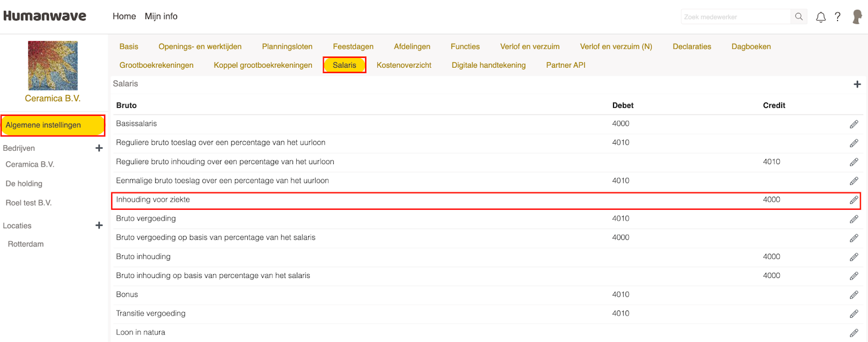This screenshot has height=342, width=868.
Task: Click pencil icon for Bonus row
Action: pos(854,295)
